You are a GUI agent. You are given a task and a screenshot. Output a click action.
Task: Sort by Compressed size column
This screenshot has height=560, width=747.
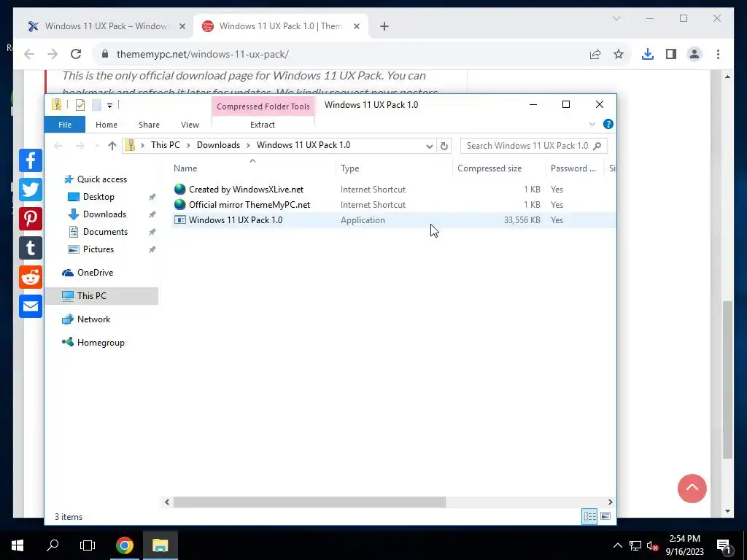499,168
